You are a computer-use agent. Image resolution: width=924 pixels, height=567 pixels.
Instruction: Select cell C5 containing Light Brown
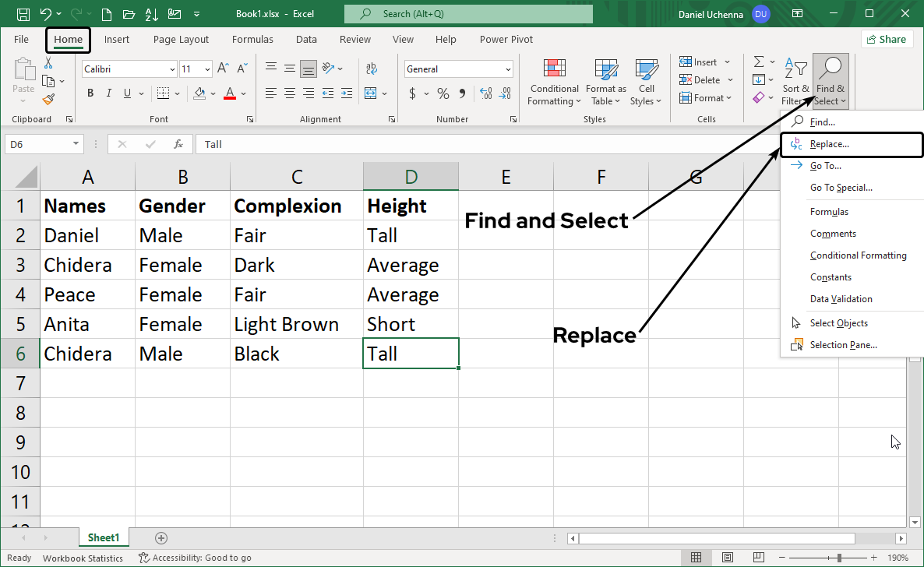point(296,324)
